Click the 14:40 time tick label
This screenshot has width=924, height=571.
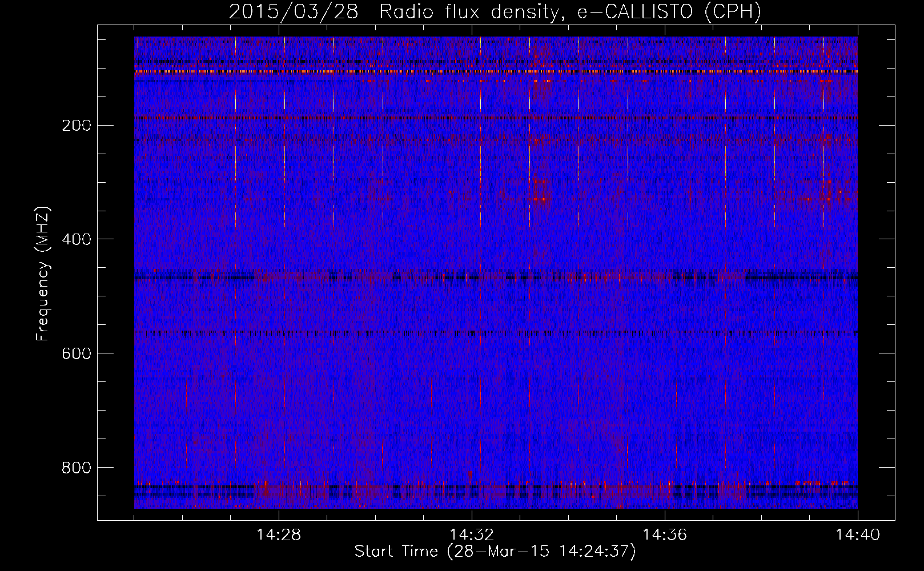click(x=858, y=535)
